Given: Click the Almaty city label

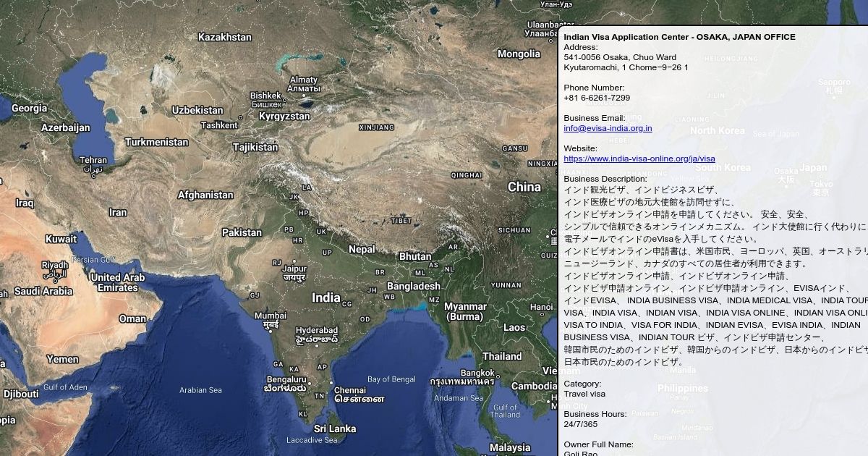Looking at the screenshot, I should 303,84.
